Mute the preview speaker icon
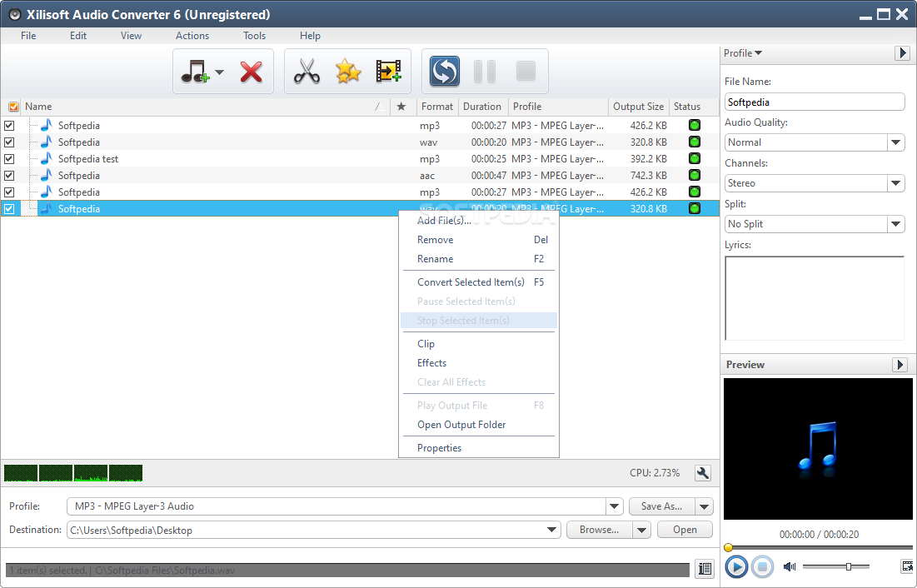 tap(790, 566)
